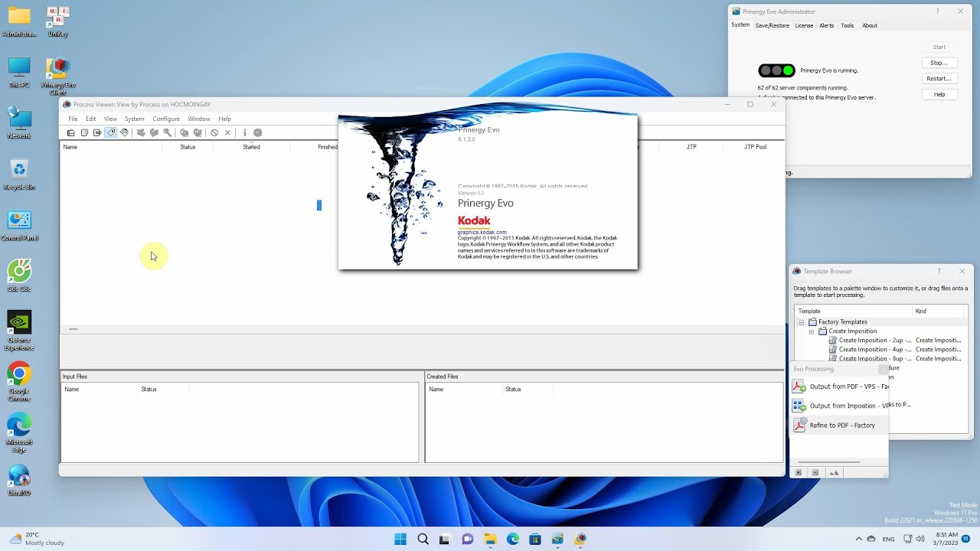Viewport: 980px width, 551px height.
Task: Open Microsoft Edge from the taskbar
Action: [x=513, y=539]
